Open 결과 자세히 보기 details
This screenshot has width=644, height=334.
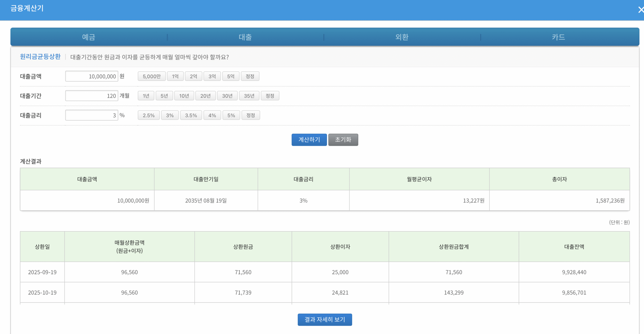click(x=325, y=319)
